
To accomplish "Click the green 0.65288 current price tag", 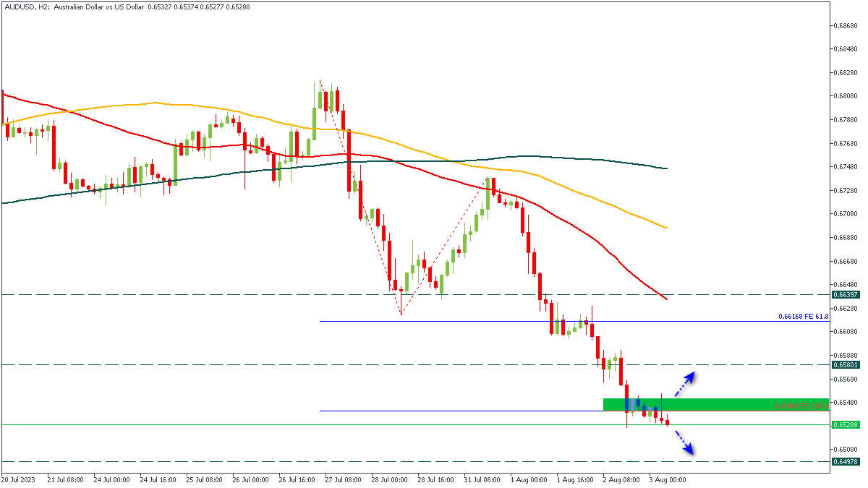I will pyautogui.click(x=845, y=424).
